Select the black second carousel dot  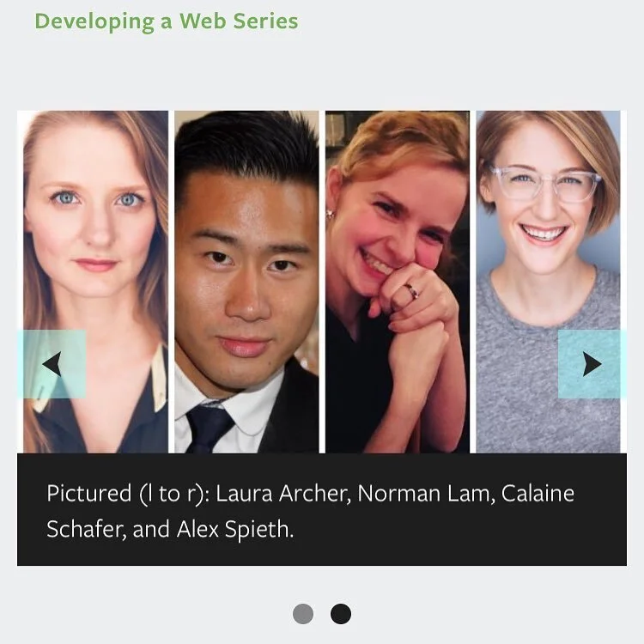coord(341,614)
